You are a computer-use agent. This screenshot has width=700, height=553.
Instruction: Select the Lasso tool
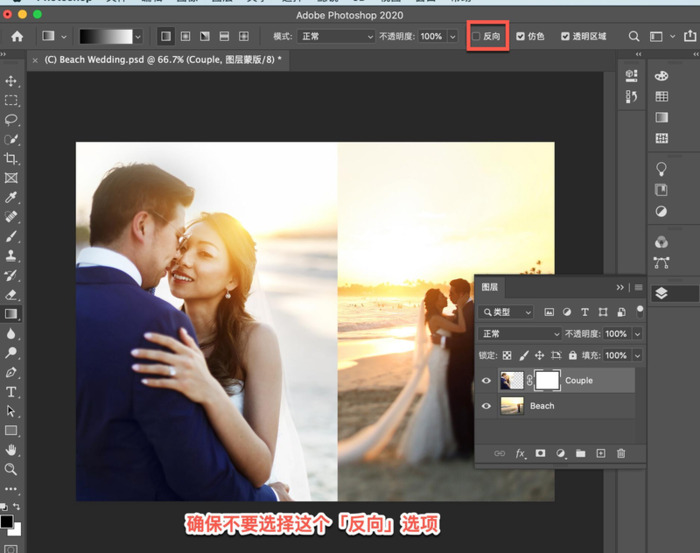(x=11, y=120)
